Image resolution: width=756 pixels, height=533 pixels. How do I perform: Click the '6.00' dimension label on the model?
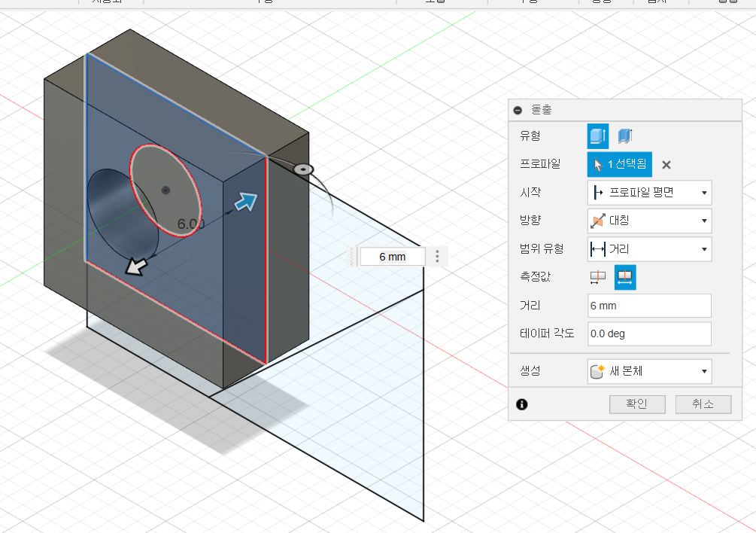coord(191,224)
